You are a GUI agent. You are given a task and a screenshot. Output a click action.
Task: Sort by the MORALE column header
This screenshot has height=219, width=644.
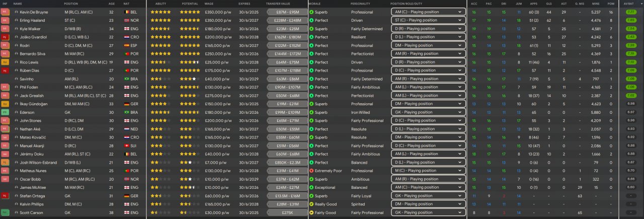pos(314,4)
